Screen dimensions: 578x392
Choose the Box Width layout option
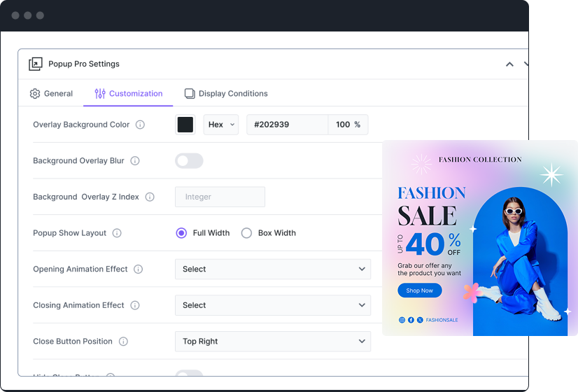click(246, 233)
